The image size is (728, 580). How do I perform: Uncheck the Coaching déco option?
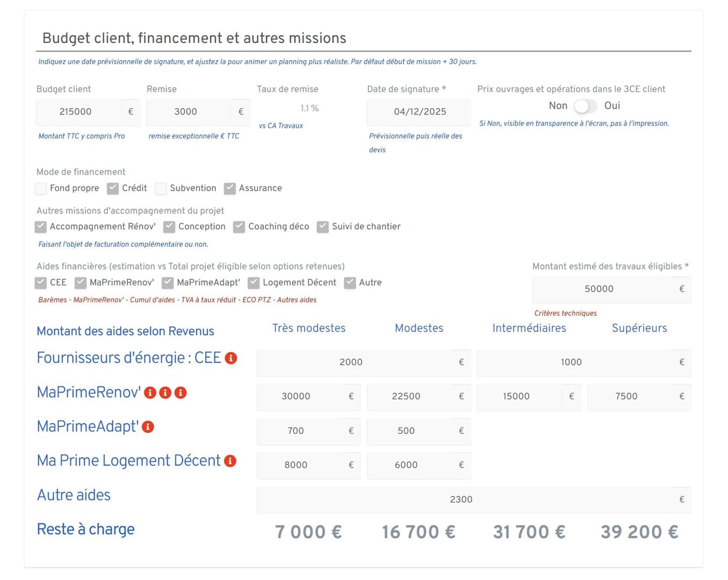pyautogui.click(x=239, y=227)
